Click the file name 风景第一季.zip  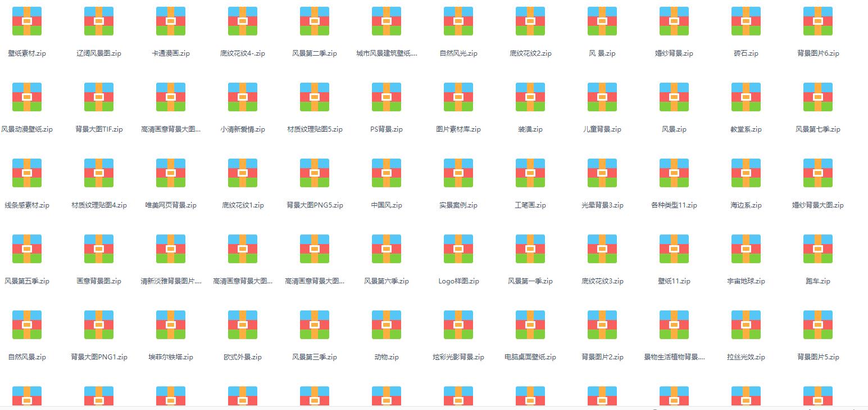pyautogui.click(x=530, y=281)
